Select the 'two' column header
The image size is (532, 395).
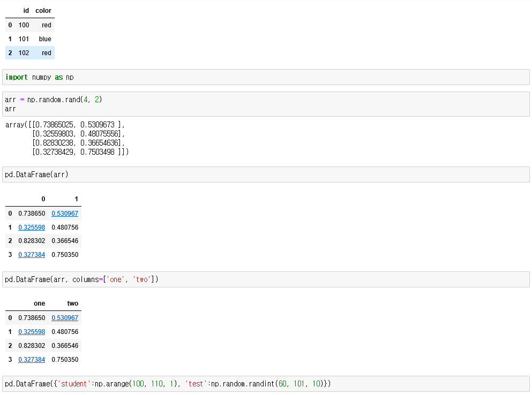(x=73, y=303)
